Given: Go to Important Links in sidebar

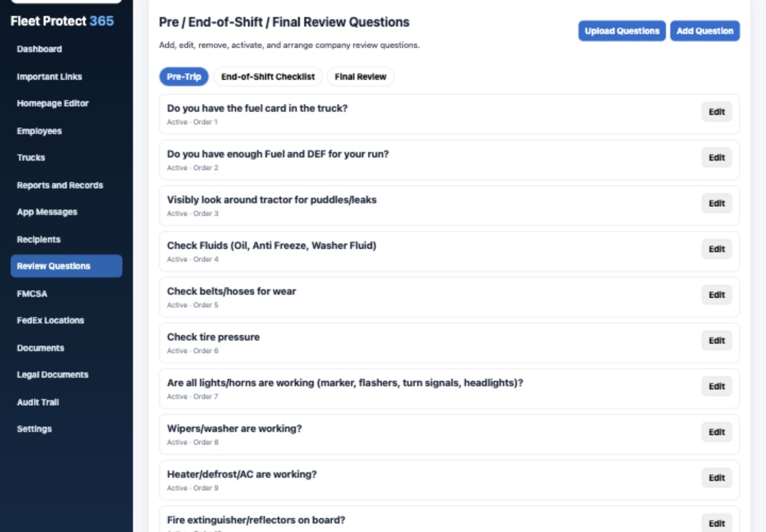Looking at the screenshot, I should 49,77.
